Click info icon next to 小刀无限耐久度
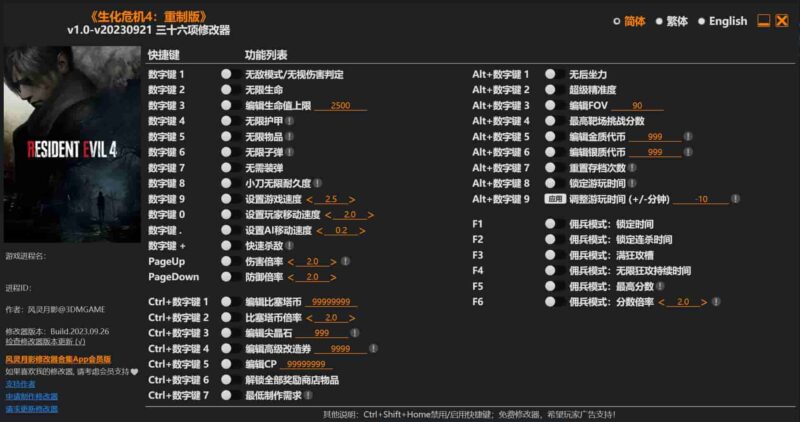This screenshot has height=422, width=800. (x=318, y=183)
